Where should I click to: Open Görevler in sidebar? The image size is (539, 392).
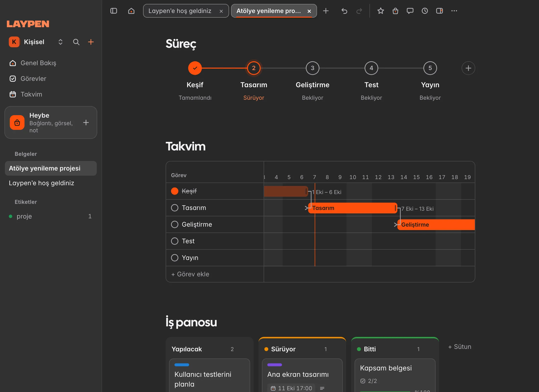[x=51, y=79]
